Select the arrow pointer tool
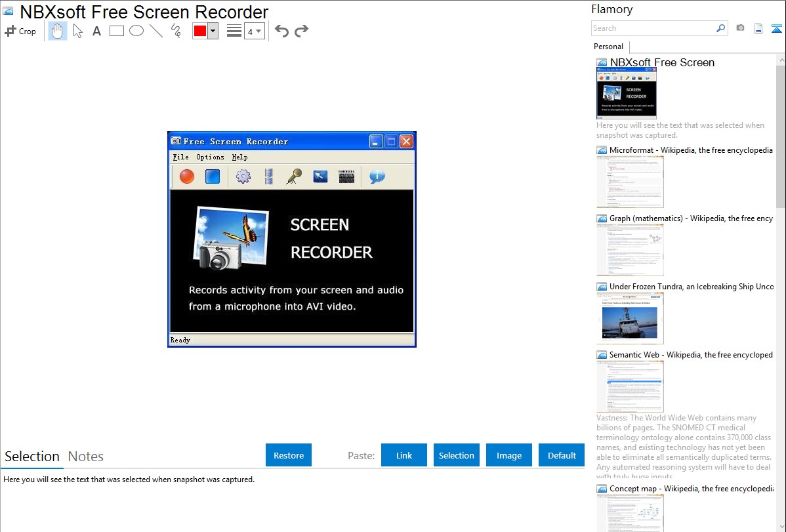This screenshot has height=532, width=786. (x=77, y=31)
